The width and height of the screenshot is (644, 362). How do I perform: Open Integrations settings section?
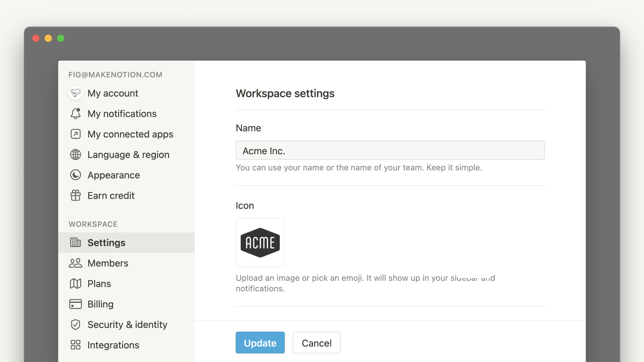(113, 345)
